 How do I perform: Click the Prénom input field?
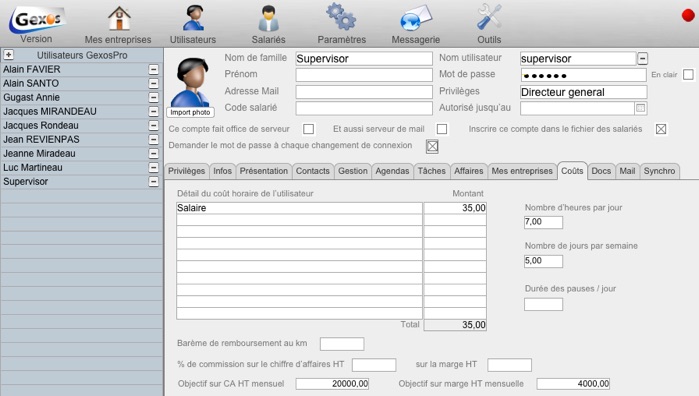(364, 75)
